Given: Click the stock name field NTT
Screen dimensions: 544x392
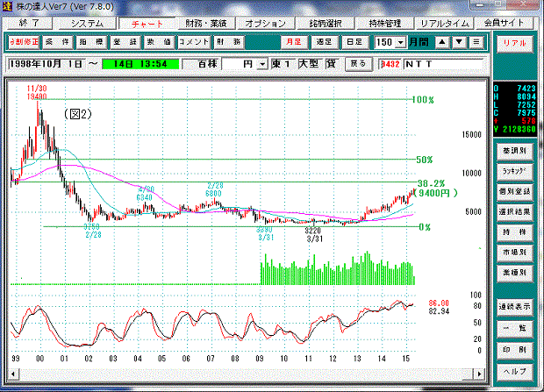Looking at the screenshot, I should (443, 64).
